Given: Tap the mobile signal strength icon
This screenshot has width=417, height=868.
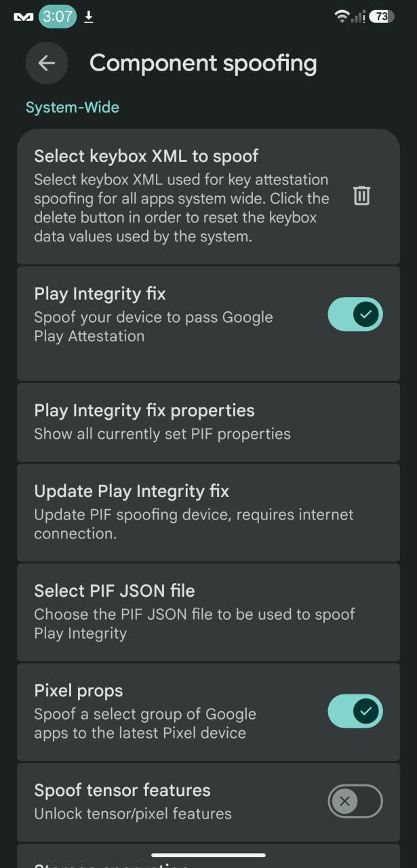Looking at the screenshot, I should 359,17.
